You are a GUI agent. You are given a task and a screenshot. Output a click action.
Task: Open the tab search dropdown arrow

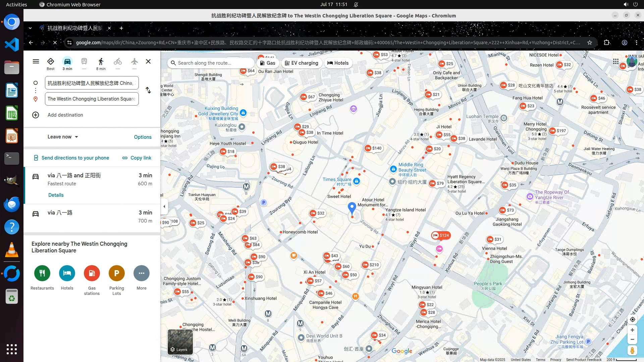(30, 28)
